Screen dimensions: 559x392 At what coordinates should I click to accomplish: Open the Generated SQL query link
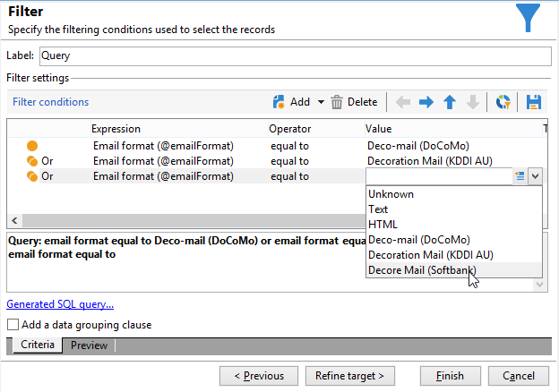pos(59,304)
